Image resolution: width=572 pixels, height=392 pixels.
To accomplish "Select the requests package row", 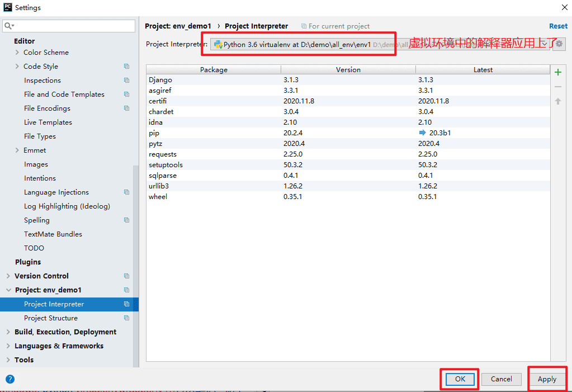I will 348,154.
